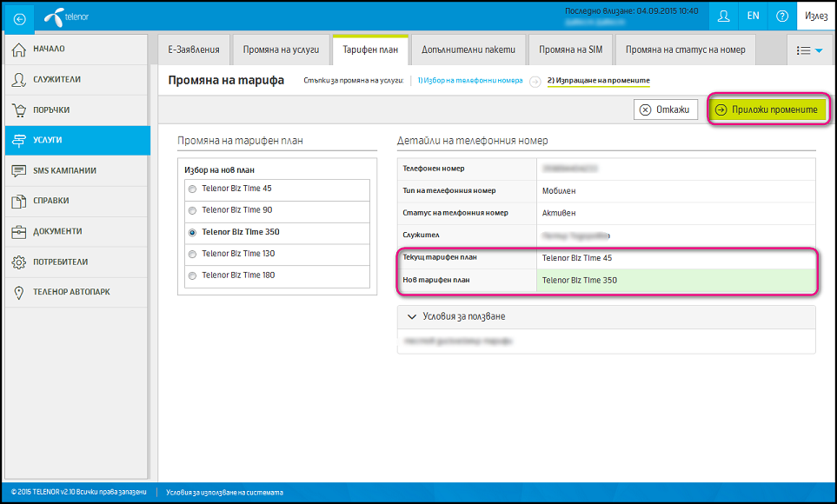The width and height of the screenshot is (837, 504).
Task: Select Telenor Biz Time 180 plan
Action: [192, 276]
